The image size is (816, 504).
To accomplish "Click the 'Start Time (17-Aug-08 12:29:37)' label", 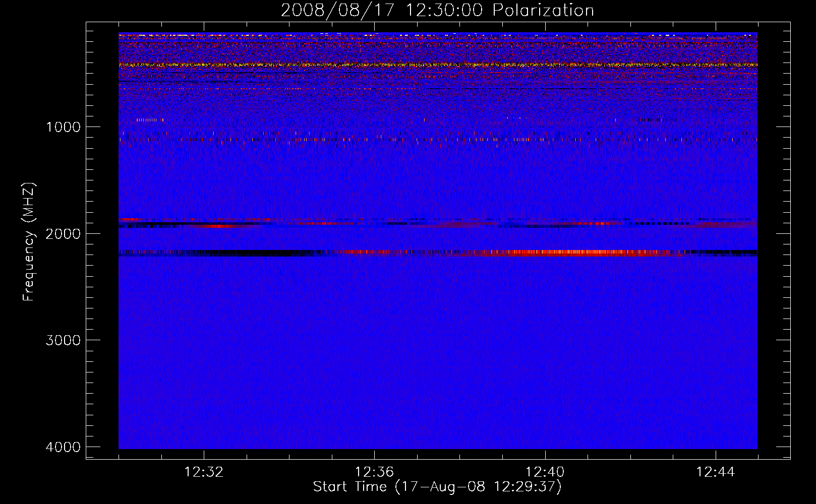I will [x=437, y=487].
